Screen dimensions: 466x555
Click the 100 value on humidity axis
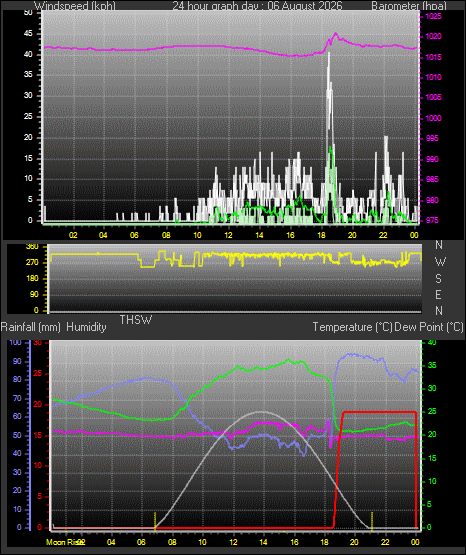[16, 342]
